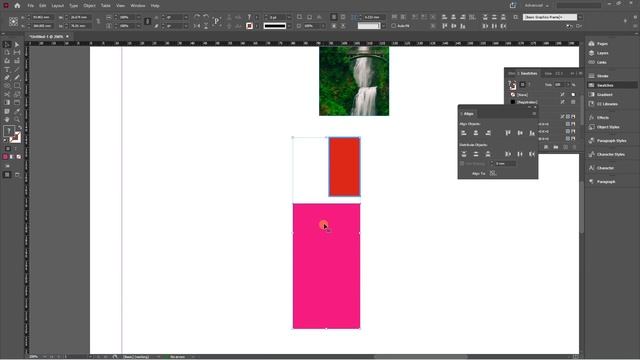
Task: Toggle the constrain proportions link for scaling
Action: tap(148, 22)
